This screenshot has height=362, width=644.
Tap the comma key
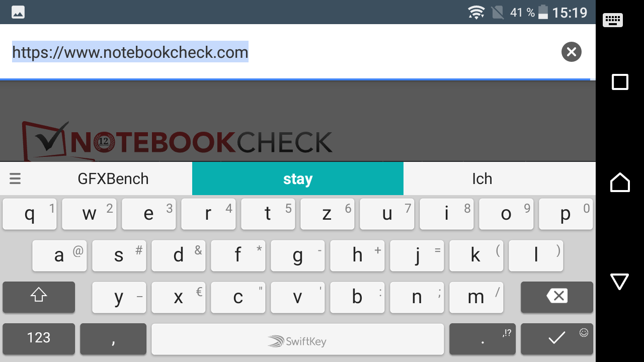(113, 338)
